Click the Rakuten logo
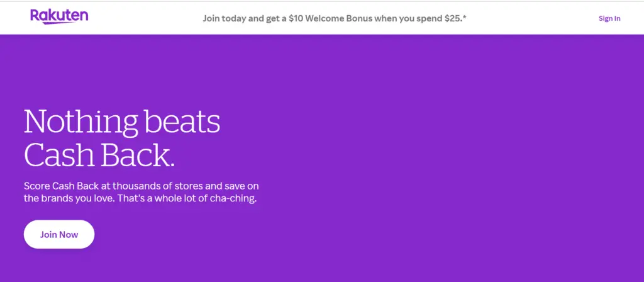Viewport: 644px width, 282px height. tap(59, 16)
